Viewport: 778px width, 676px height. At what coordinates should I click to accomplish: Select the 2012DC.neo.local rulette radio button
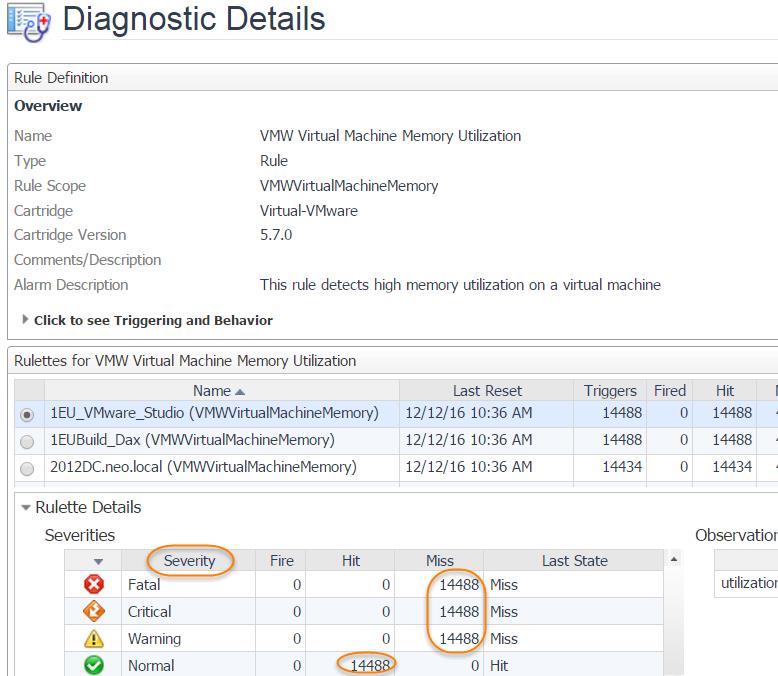(28, 467)
